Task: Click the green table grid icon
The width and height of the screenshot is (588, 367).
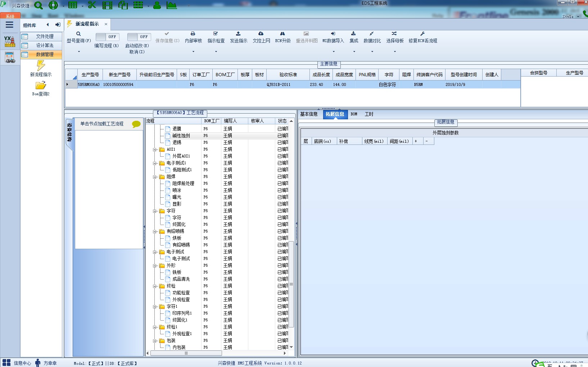Action: coord(73,5)
